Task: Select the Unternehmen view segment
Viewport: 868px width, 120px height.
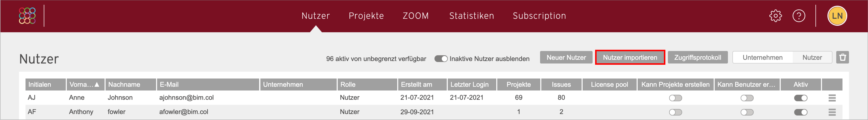Action: 762,57
